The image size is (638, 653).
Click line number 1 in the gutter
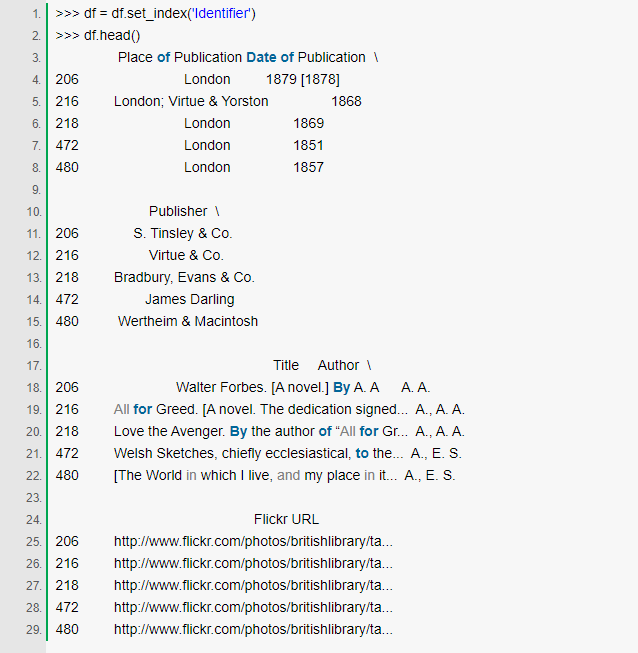coord(35,13)
